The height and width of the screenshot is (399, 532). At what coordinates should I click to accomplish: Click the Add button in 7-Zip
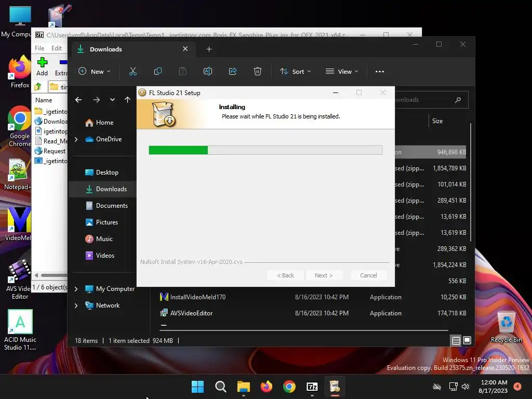coord(42,67)
